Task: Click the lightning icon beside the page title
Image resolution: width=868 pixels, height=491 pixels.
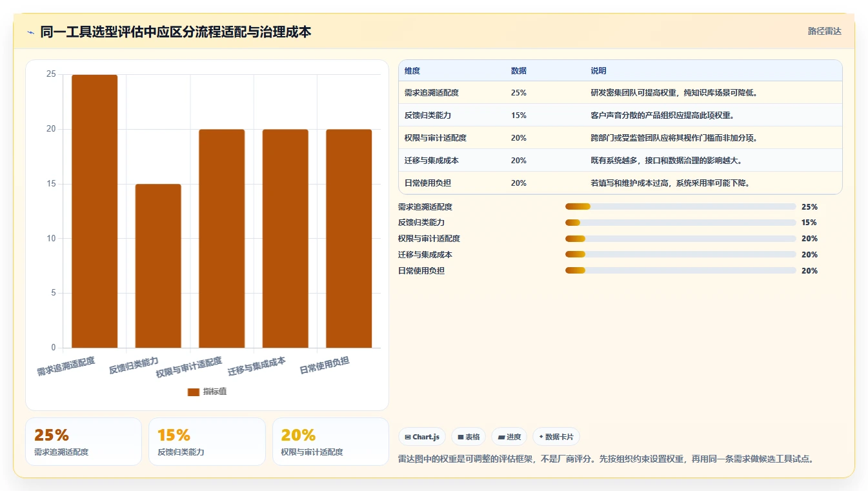Action: click(31, 32)
